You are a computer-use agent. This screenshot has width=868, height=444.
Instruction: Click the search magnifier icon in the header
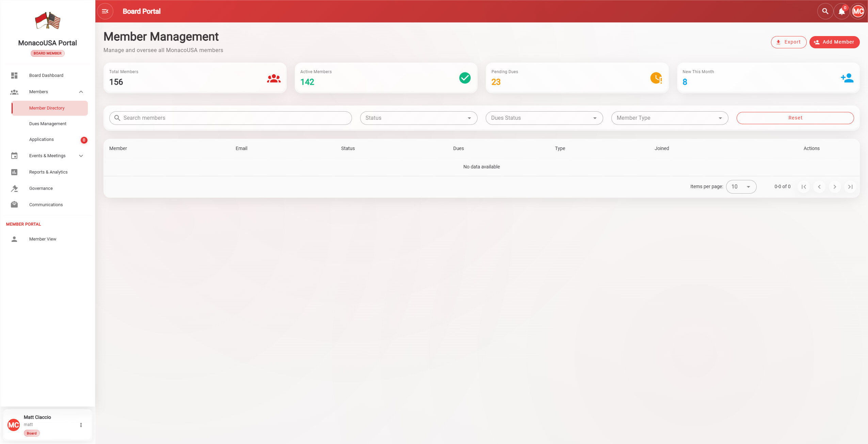coord(825,11)
